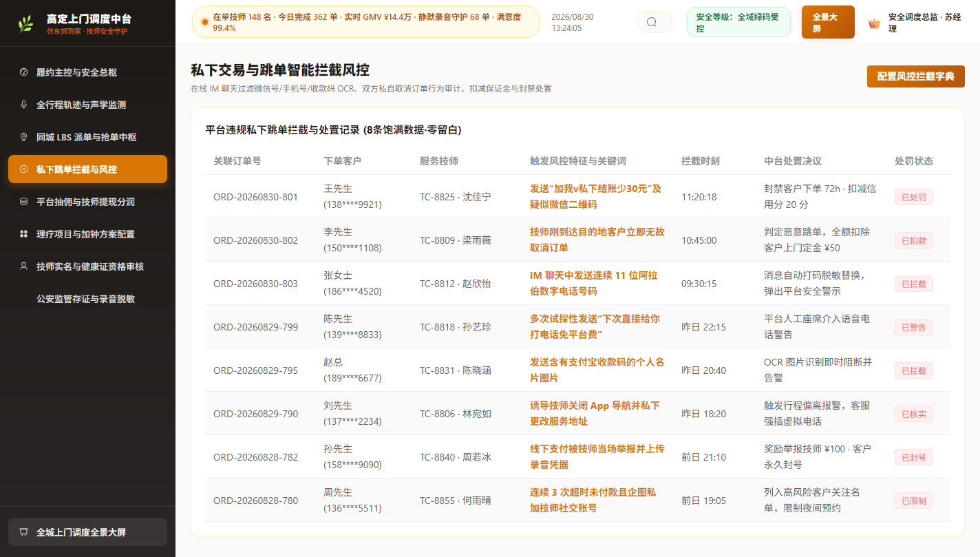Click the orange status dot in stats banner

[205, 22]
